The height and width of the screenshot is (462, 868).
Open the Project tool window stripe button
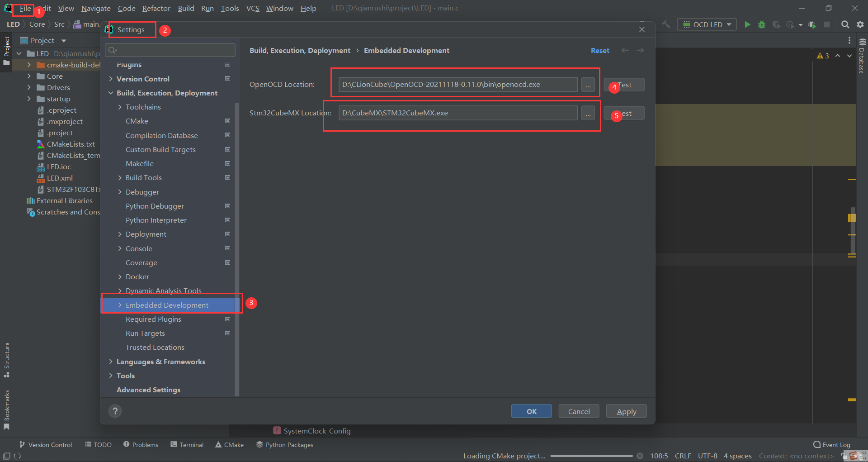[6, 51]
